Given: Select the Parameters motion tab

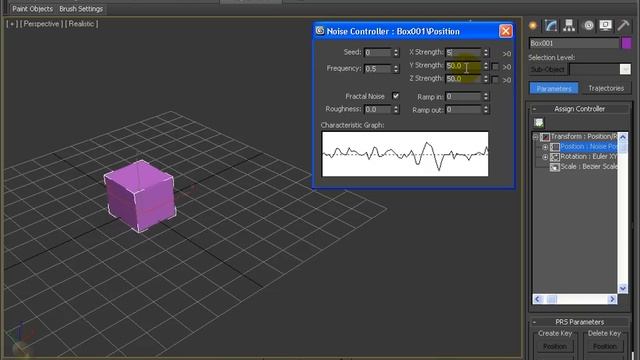Looking at the screenshot, I should point(554,88).
